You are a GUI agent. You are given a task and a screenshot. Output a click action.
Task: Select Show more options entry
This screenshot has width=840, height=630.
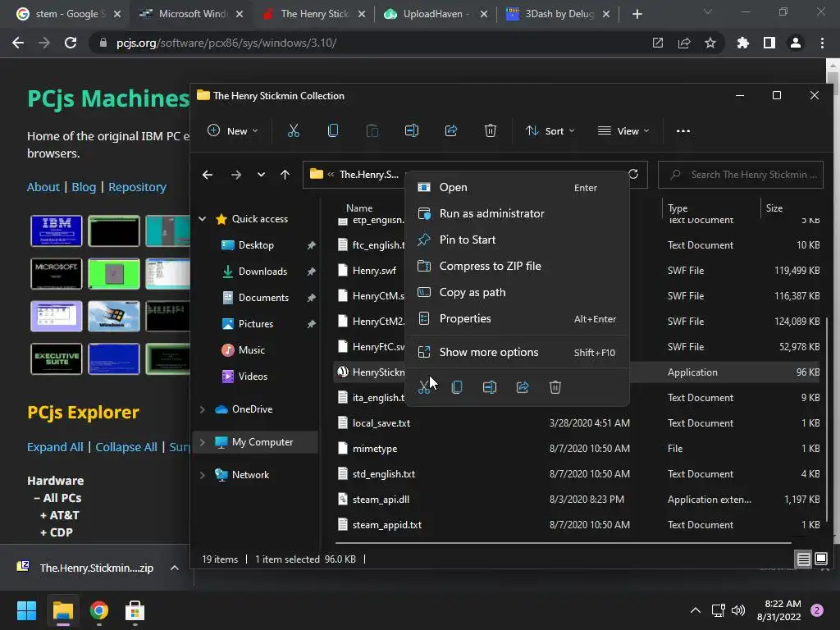pyautogui.click(x=489, y=352)
